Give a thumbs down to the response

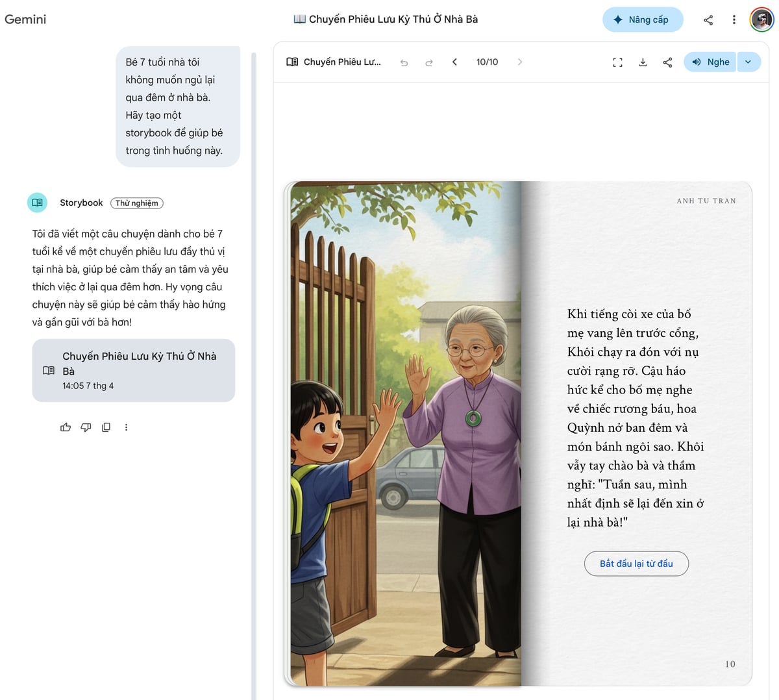pyautogui.click(x=86, y=427)
